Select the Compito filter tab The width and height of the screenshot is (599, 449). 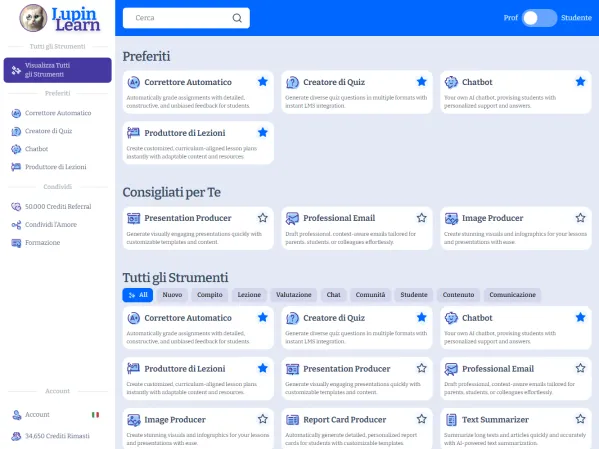point(210,295)
